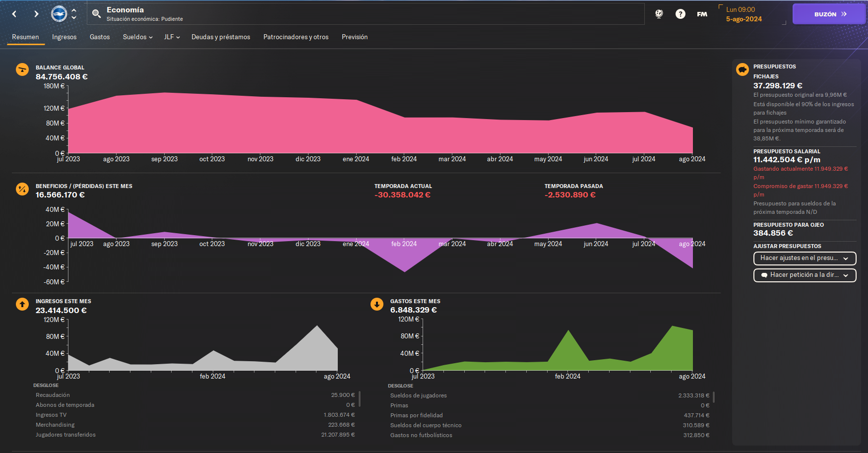
Task: Open Hacer petición a la directiva dropdown
Action: point(805,275)
